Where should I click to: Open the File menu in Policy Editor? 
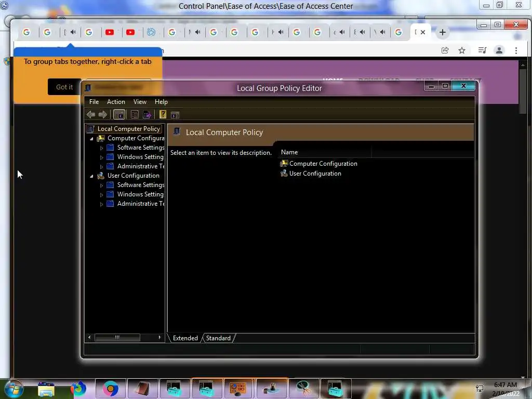[94, 102]
